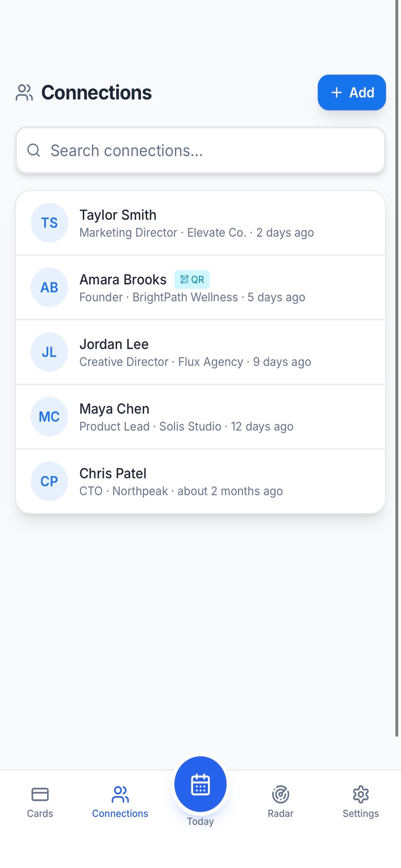Click the people icon next to Connections heading

click(24, 93)
